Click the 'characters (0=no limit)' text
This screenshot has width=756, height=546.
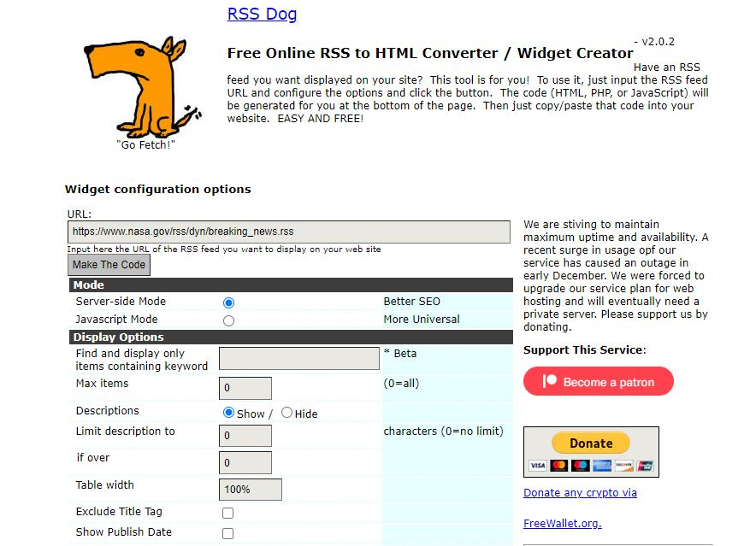pos(443,432)
